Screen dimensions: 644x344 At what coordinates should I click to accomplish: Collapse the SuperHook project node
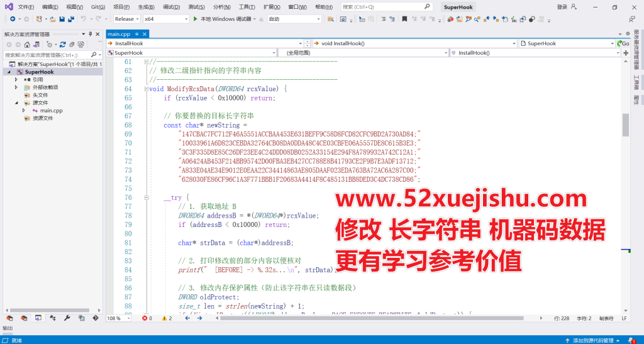tap(9, 72)
